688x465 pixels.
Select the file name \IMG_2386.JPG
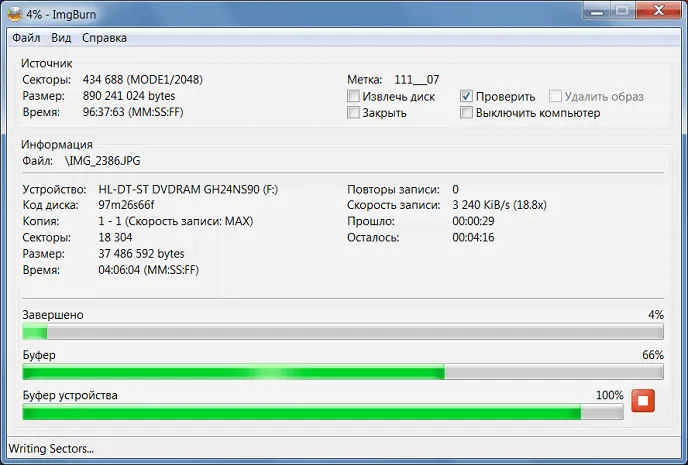point(103,161)
